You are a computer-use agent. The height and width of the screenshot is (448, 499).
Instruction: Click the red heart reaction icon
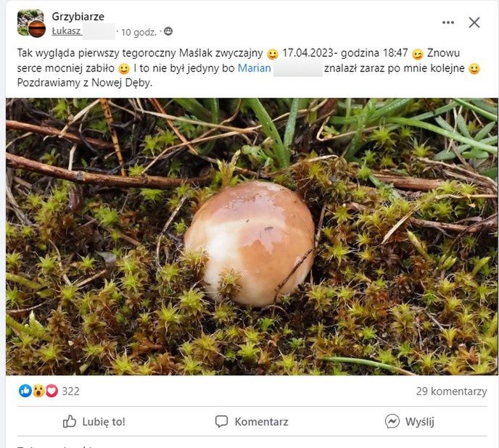point(51,391)
